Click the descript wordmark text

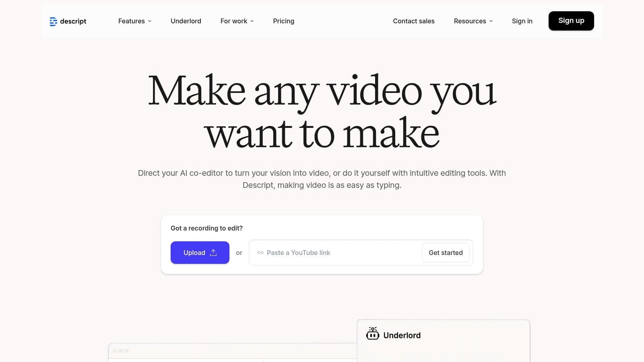pyautogui.click(x=73, y=21)
